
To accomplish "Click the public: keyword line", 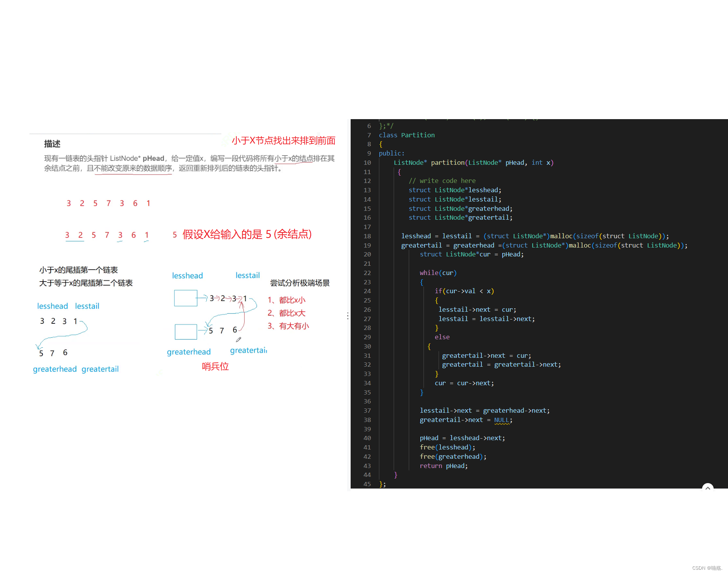I will click(x=392, y=153).
